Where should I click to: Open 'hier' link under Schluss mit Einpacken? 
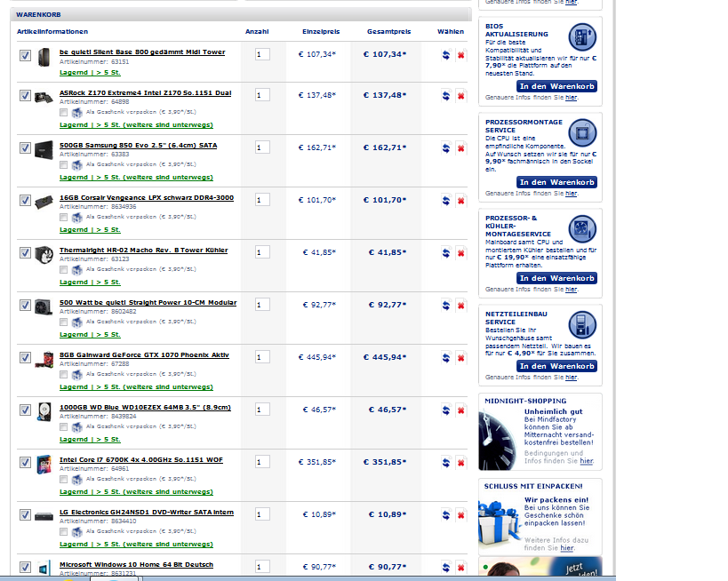(567, 547)
